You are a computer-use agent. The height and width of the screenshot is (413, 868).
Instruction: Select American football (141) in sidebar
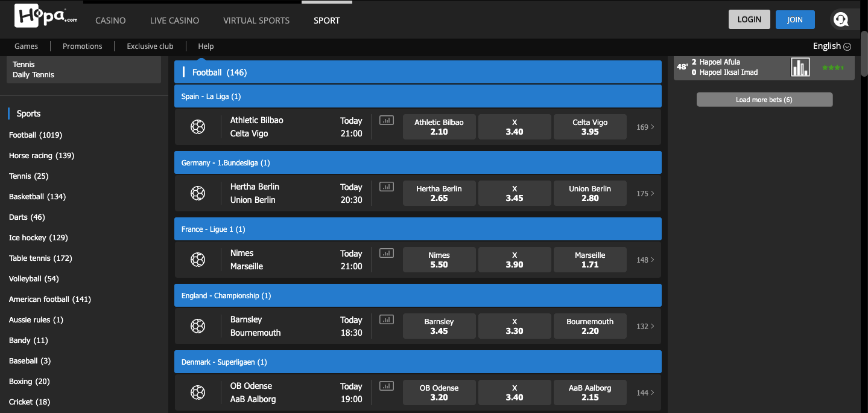tap(50, 299)
